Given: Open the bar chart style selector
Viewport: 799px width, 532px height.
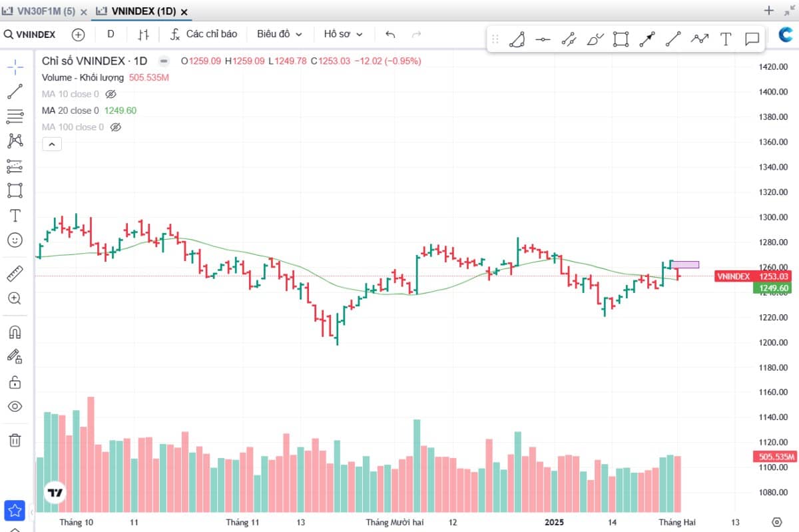Looking at the screenshot, I should pyautogui.click(x=144, y=34).
